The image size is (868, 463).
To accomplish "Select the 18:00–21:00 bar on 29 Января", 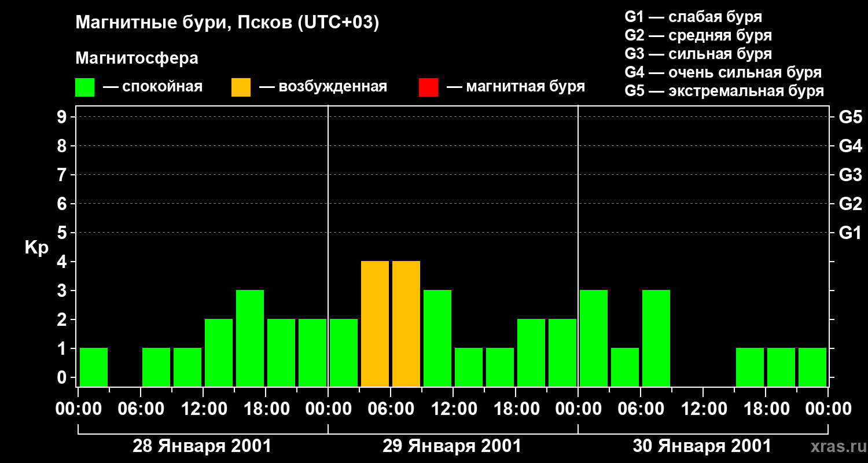I will pyautogui.click(x=531, y=352).
